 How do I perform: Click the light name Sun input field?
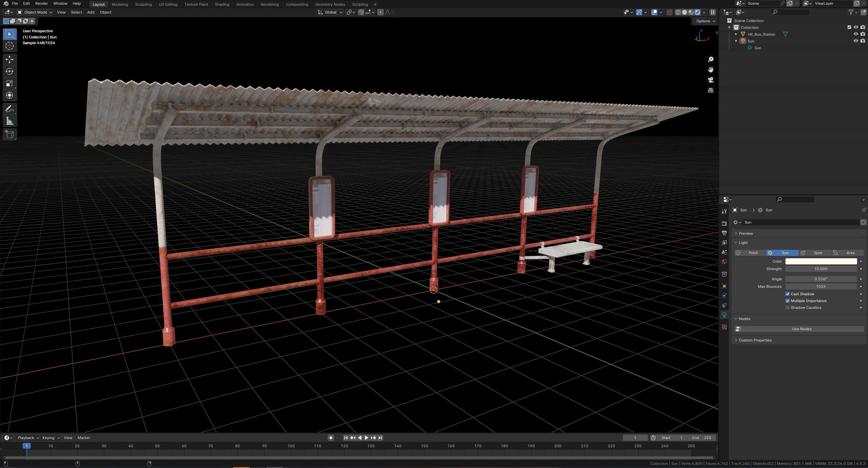(x=801, y=222)
